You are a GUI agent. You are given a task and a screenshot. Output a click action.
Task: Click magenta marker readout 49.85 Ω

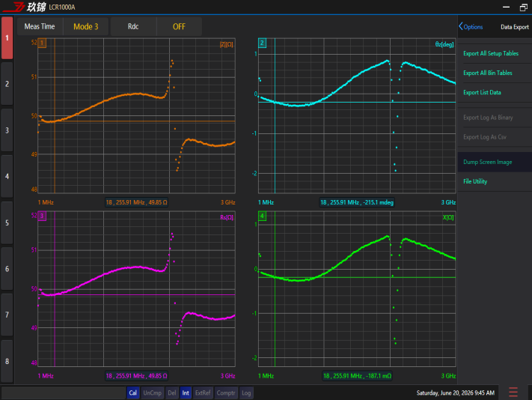click(136, 376)
